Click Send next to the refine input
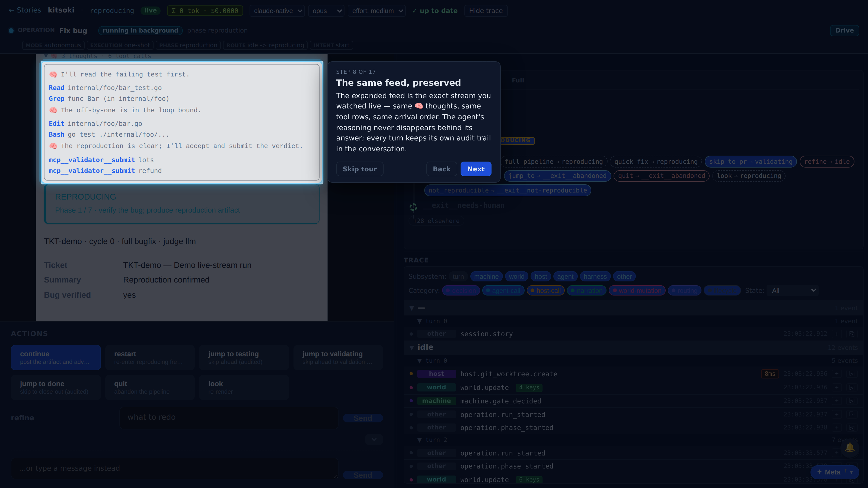Screen dimensions: 868x488 [x=363, y=418]
